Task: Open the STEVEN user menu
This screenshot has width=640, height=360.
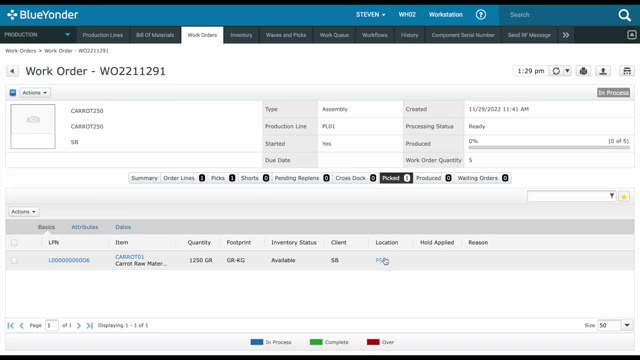Action: point(370,15)
